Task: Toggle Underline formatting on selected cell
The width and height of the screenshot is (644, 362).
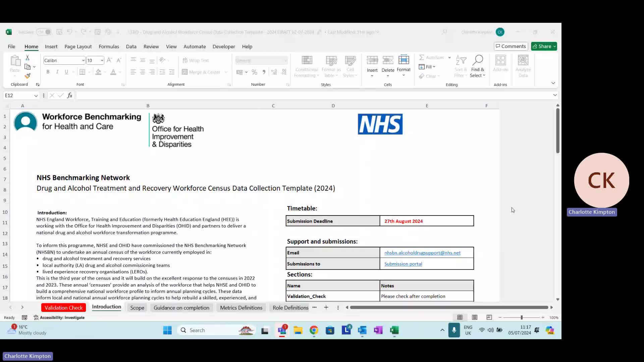Action: click(66, 72)
